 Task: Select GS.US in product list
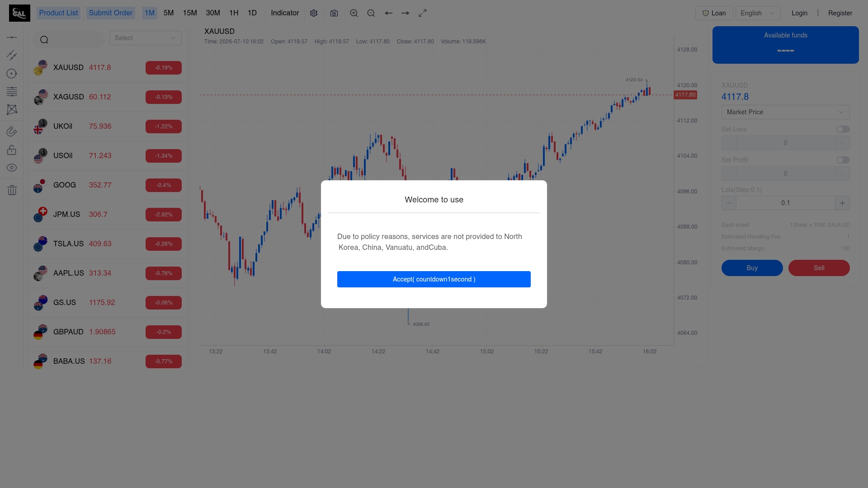coord(107,303)
